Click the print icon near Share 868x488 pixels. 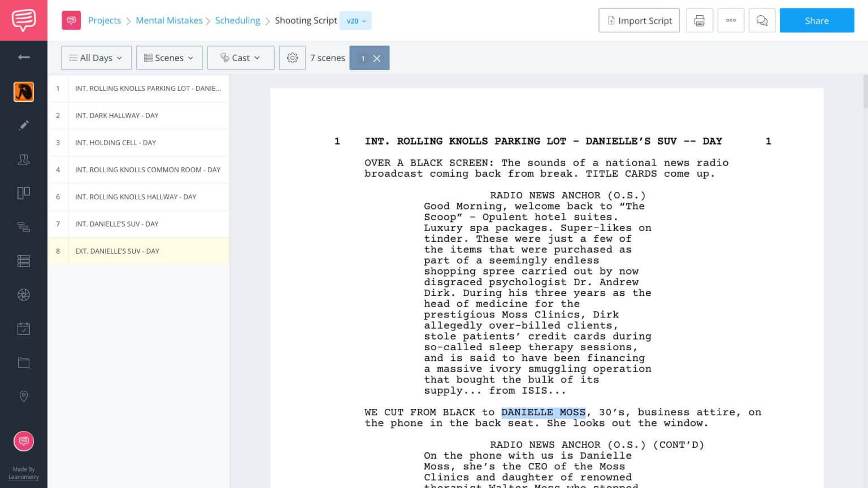pos(700,20)
